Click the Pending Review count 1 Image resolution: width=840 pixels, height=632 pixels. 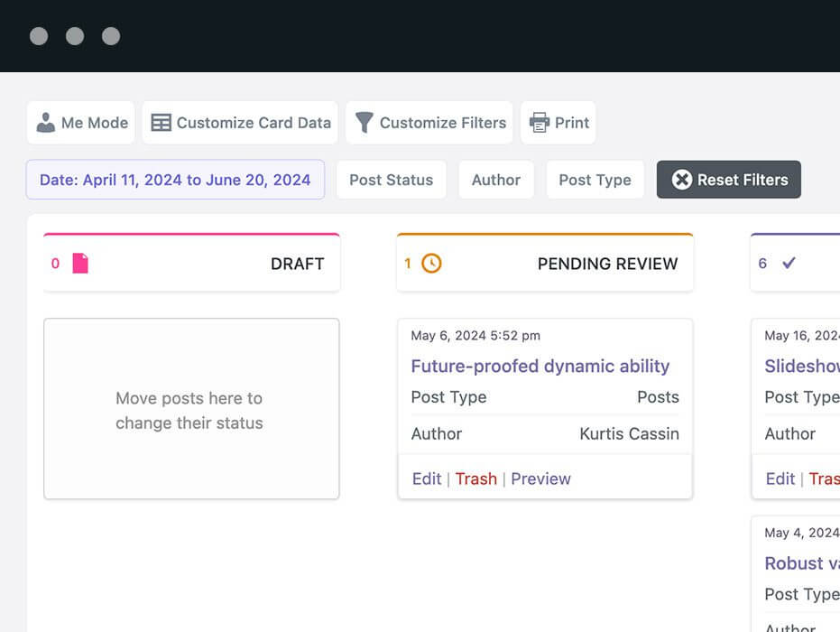pos(408,264)
